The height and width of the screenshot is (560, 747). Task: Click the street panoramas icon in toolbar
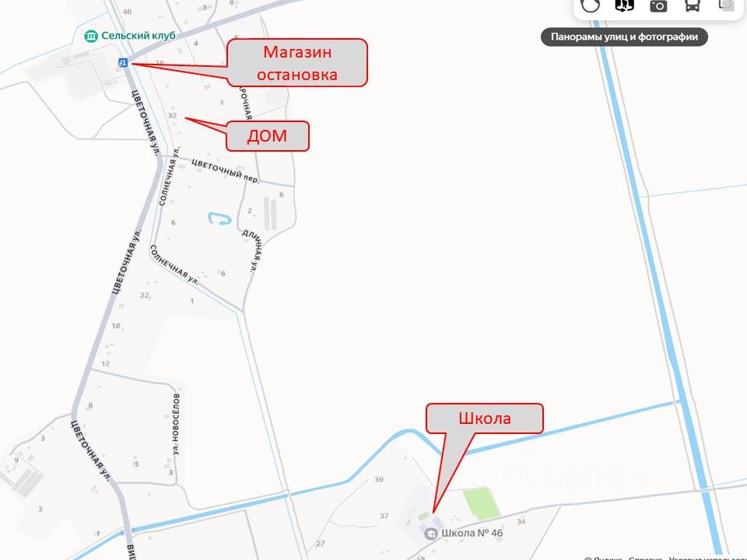(x=624, y=5)
